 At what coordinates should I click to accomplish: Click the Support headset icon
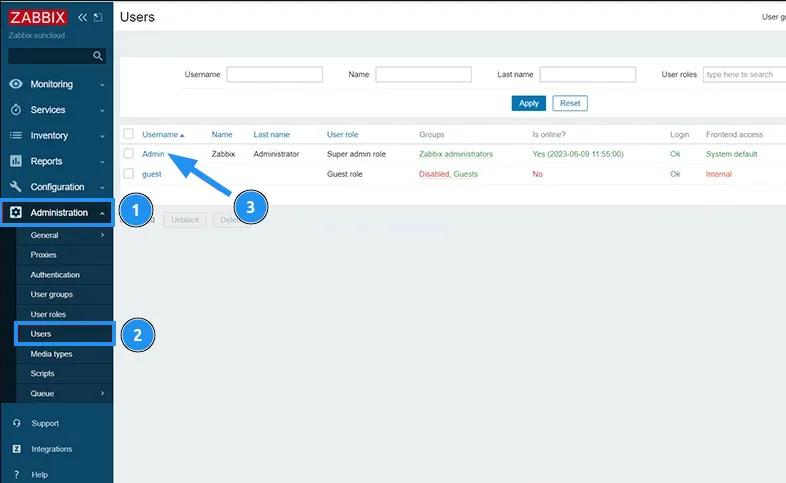pyautogui.click(x=17, y=423)
